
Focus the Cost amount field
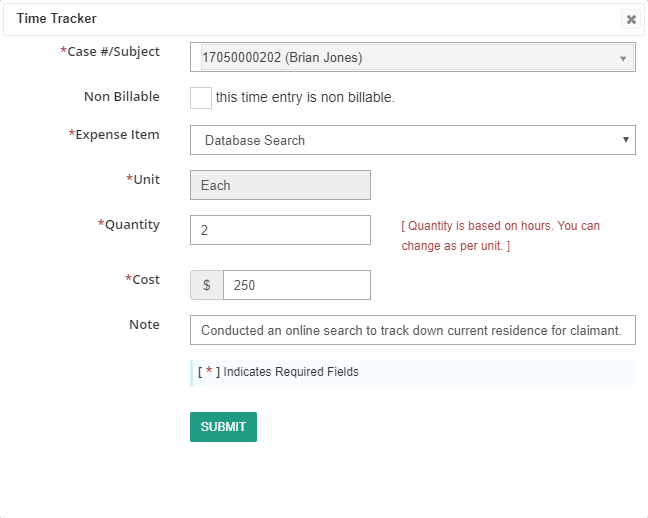coord(297,285)
